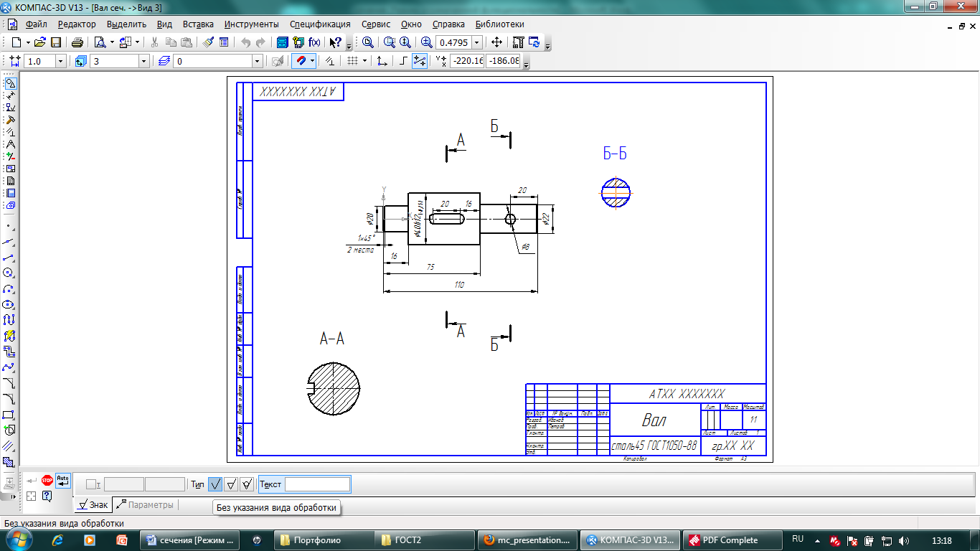The height and width of the screenshot is (551, 980).
Task: Open the Файл menu
Action: tap(36, 24)
